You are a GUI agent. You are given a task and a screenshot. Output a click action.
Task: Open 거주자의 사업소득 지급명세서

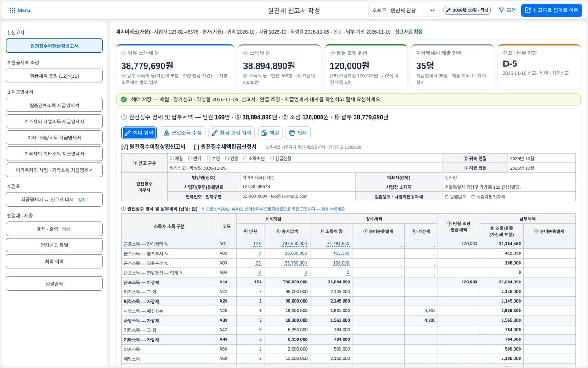pos(54,121)
